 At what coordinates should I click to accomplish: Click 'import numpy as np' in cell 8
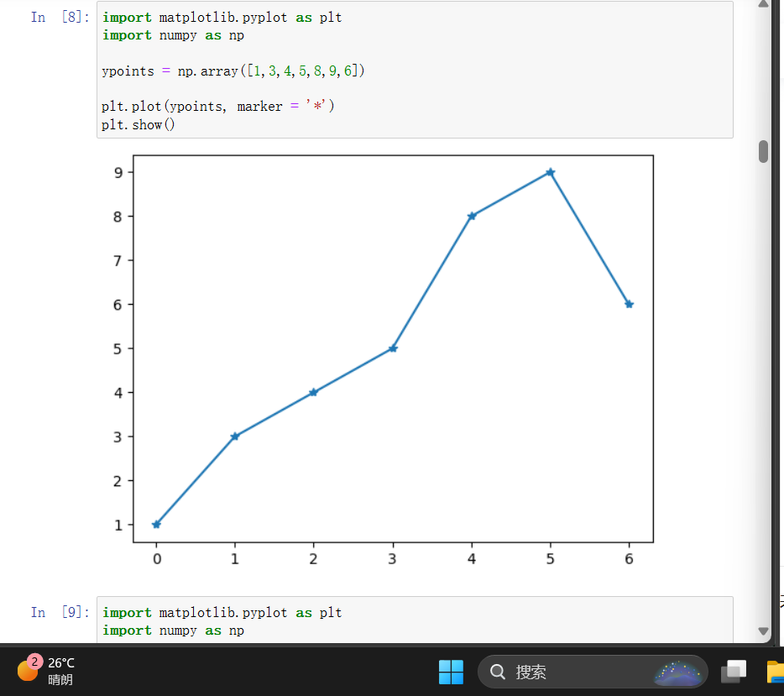click(x=173, y=35)
